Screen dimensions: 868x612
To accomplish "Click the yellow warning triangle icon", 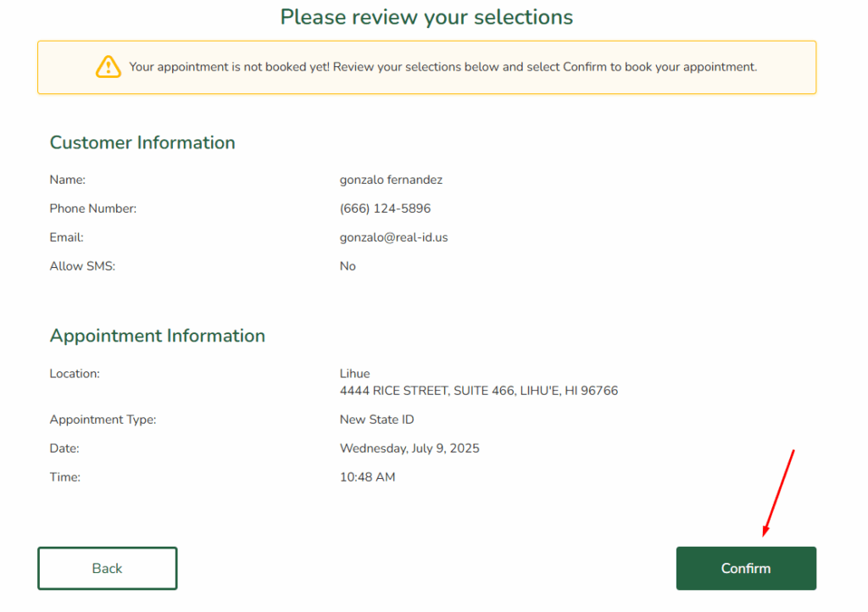I will coord(108,67).
